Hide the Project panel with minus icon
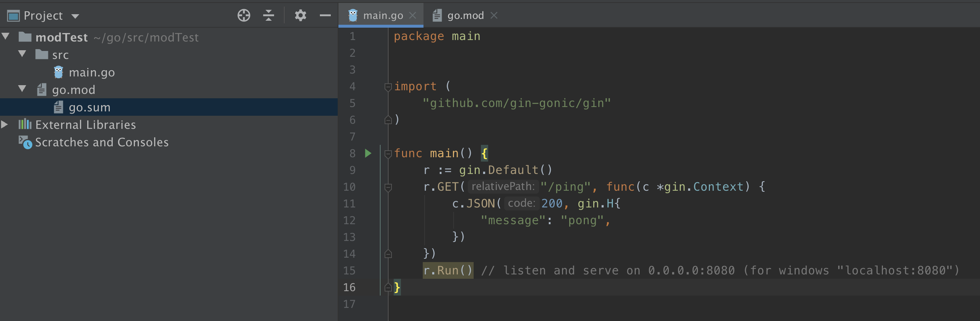The width and height of the screenshot is (980, 321). pyautogui.click(x=325, y=16)
